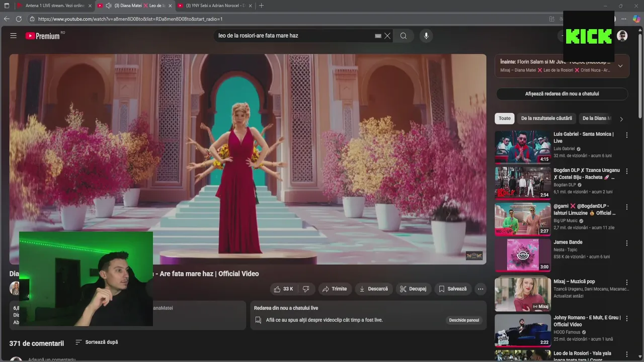Close the YNY Sebi x Adrian Norocel tab

point(250,6)
